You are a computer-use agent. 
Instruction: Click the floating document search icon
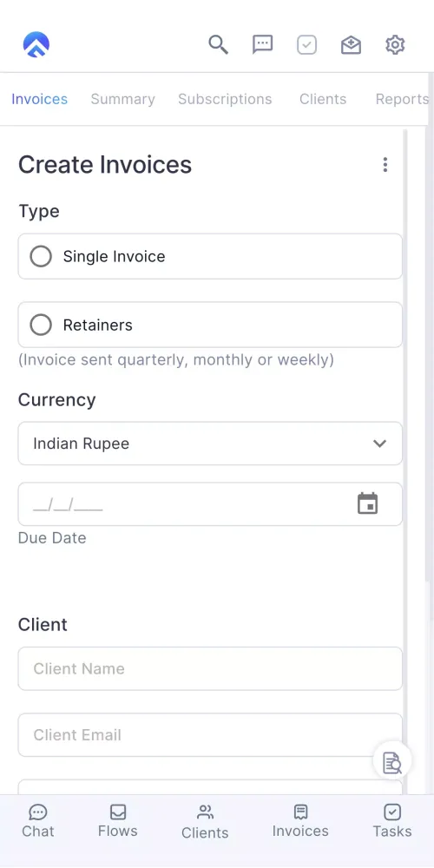click(x=392, y=762)
